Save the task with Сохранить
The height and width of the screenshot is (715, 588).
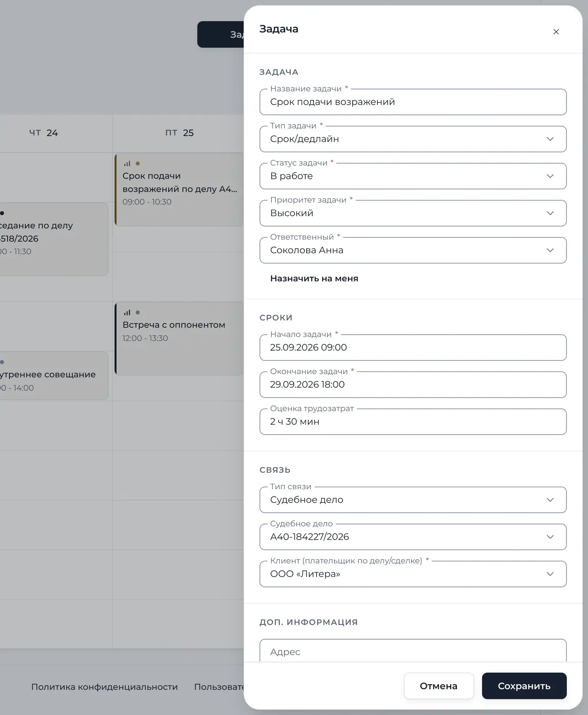click(x=524, y=686)
